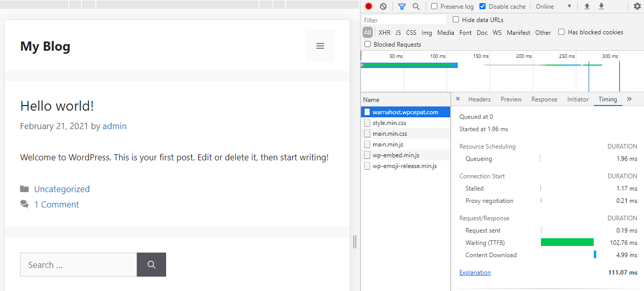
Task: Open the Hello world! post title
Action: point(57,106)
